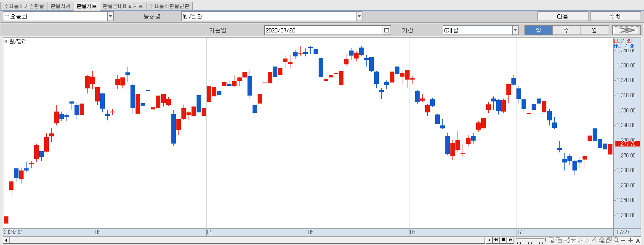The image size is (644, 245).
Task: Select the 주 weekly chart toggle
Action: [x=566, y=30]
